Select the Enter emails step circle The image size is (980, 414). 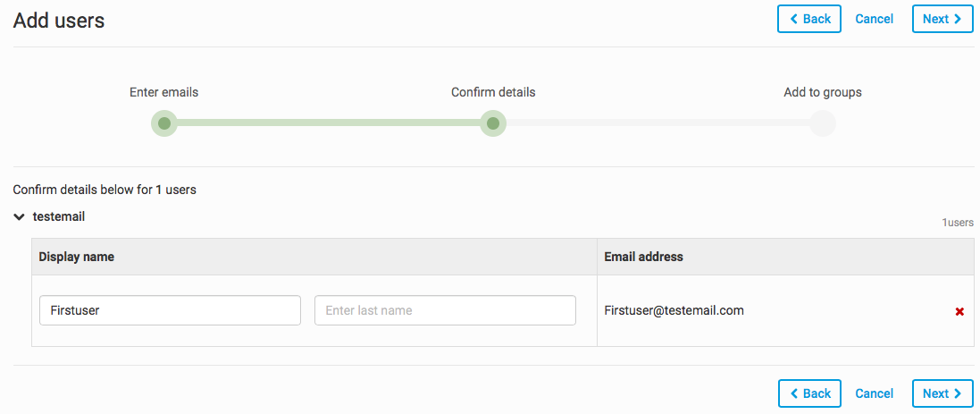tap(164, 123)
